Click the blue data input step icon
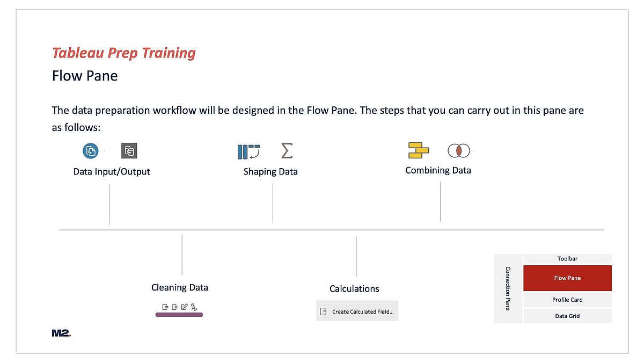 pos(91,151)
